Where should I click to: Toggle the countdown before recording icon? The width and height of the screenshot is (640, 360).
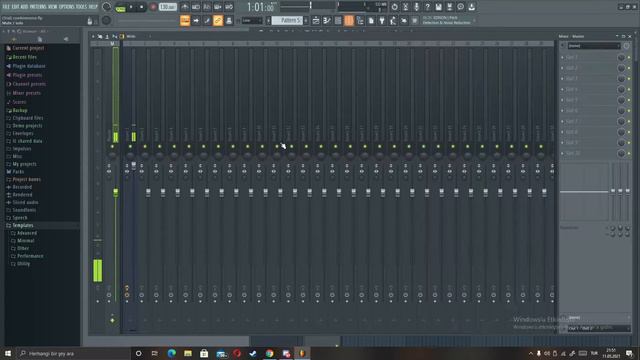207,7
